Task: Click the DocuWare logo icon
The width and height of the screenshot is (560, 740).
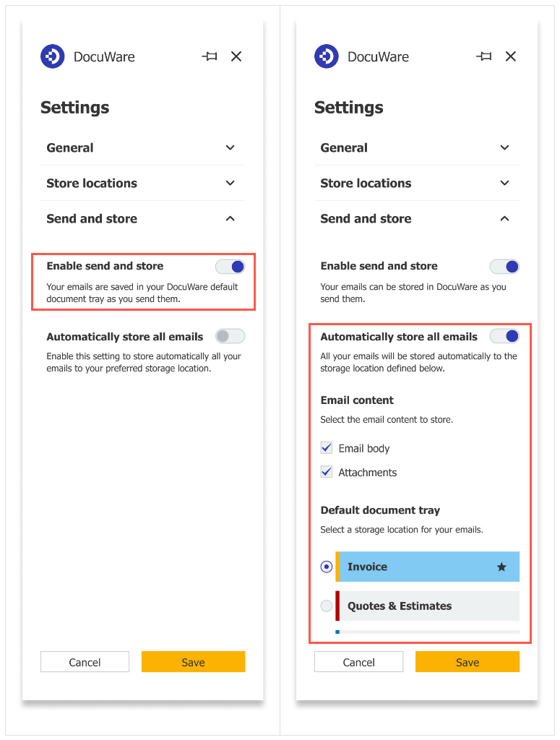Action: [x=52, y=56]
